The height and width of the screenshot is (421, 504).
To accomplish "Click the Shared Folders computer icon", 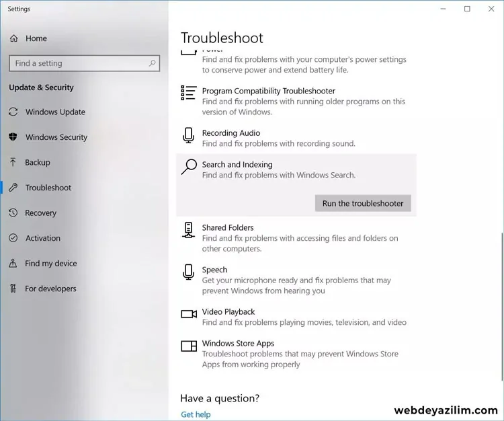I will (x=188, y=230).
